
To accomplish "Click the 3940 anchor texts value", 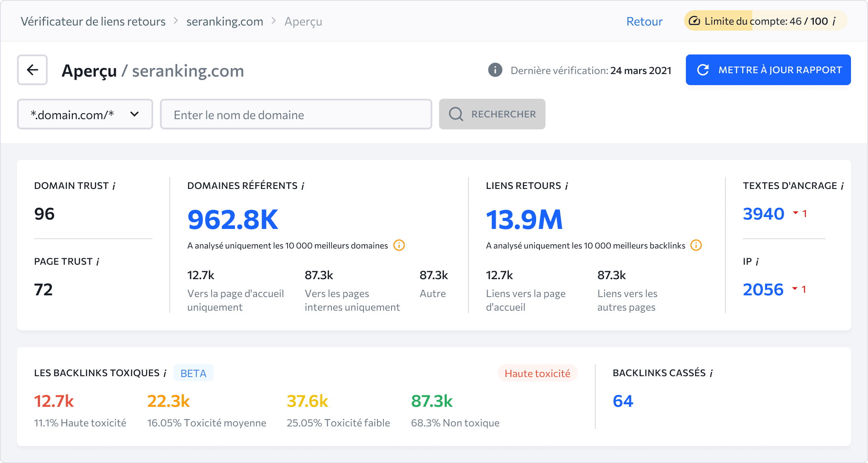I will click(763, 214).
